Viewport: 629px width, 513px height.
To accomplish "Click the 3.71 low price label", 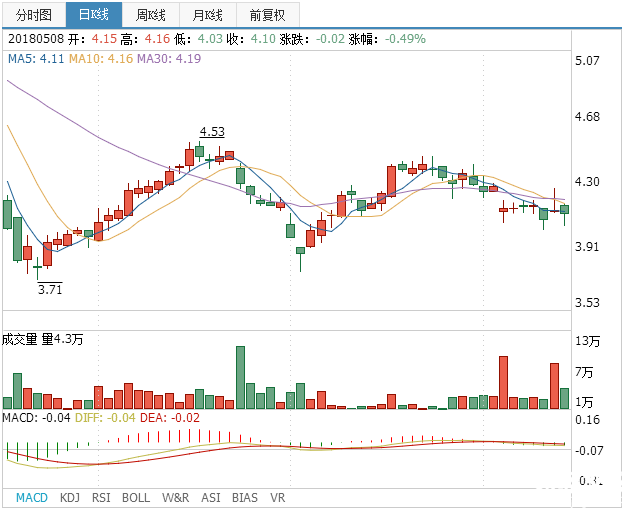I will pos(50,289).
